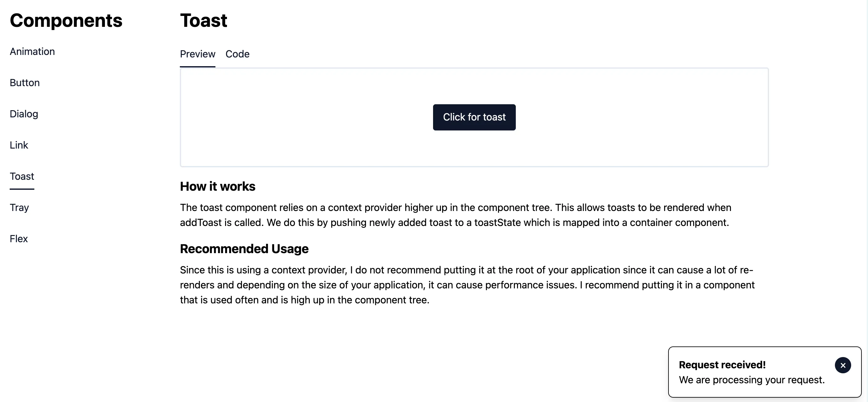Switch to the Preview tab
The height and width of the screenshot is (402, 868).
click(x=197, y=54)
